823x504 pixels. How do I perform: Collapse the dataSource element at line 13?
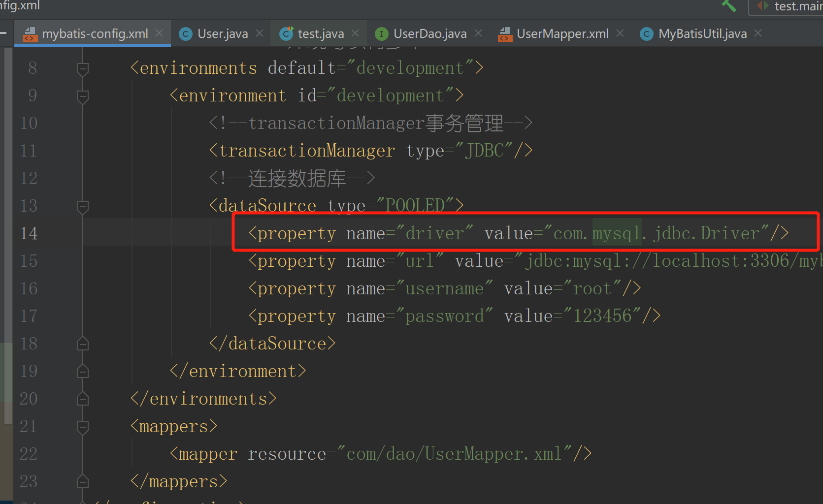pyautogui.click(x=82, y=206)
